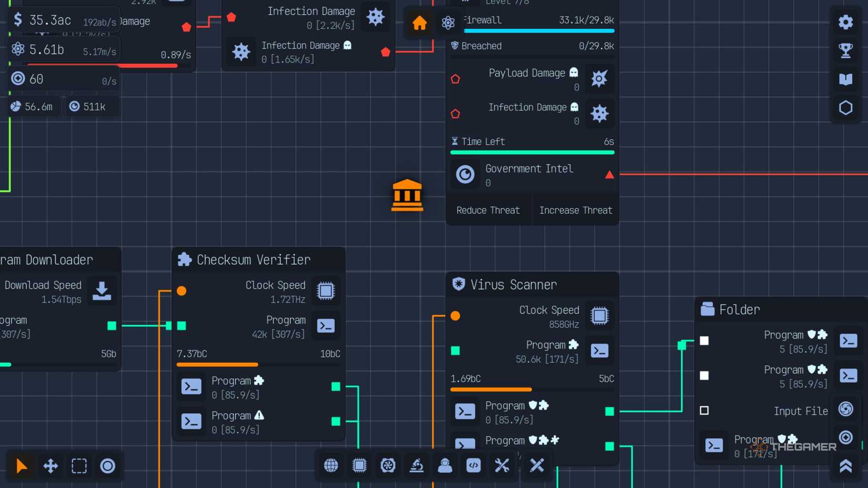Expand the double-chevron up button
The width and height of the screenshot is (868, 488).
[845, 466]
